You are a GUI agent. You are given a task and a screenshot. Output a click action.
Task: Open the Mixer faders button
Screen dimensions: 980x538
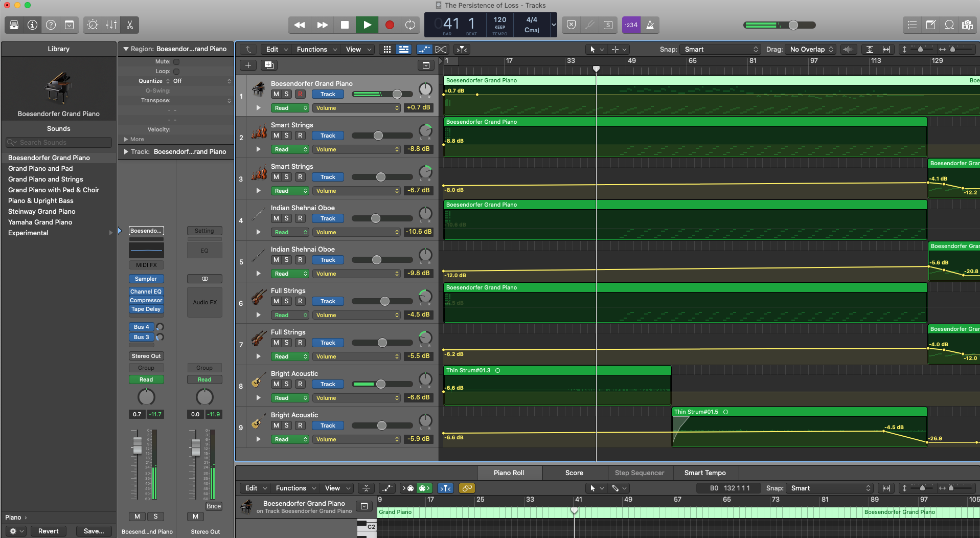[x=111, y=25]
